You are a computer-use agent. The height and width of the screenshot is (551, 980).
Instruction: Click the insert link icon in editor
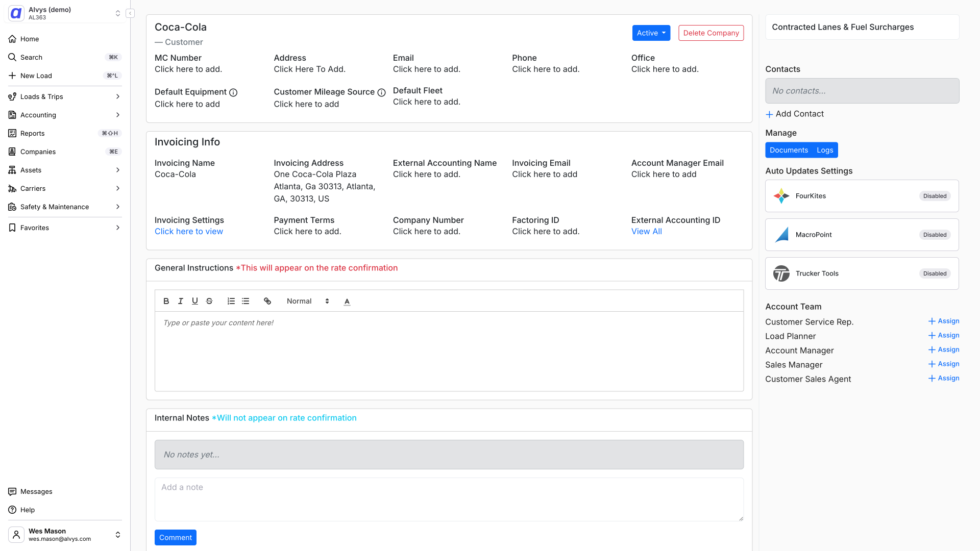click(x=267, y=301)
